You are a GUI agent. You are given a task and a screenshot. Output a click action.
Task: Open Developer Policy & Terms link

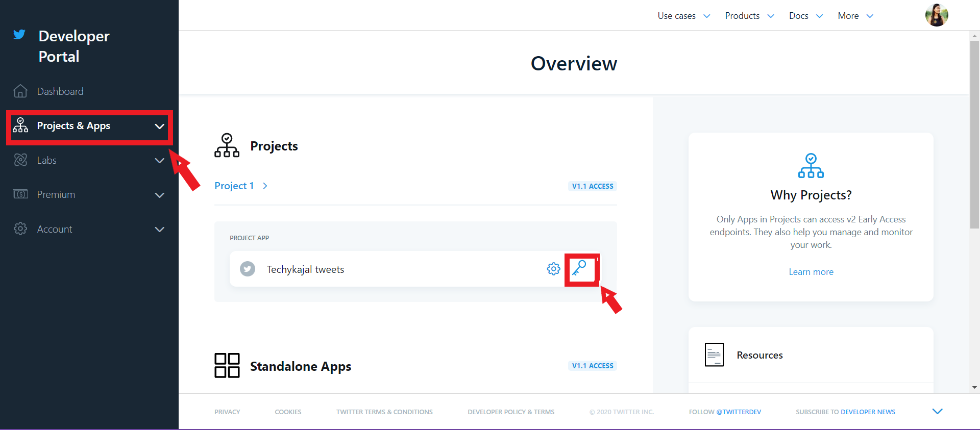coord(511,412)
